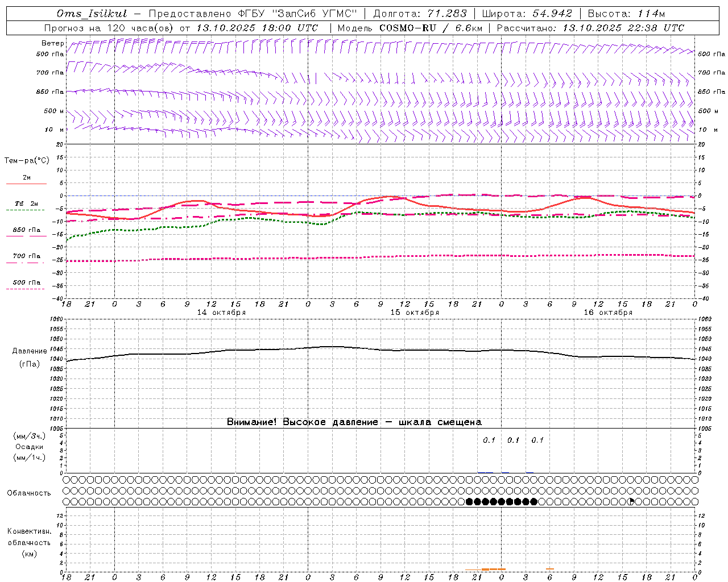The width and height of the screenshot is (728, 582).
Task: Click the black pressure curve line
Action: [x=381, y=350]
